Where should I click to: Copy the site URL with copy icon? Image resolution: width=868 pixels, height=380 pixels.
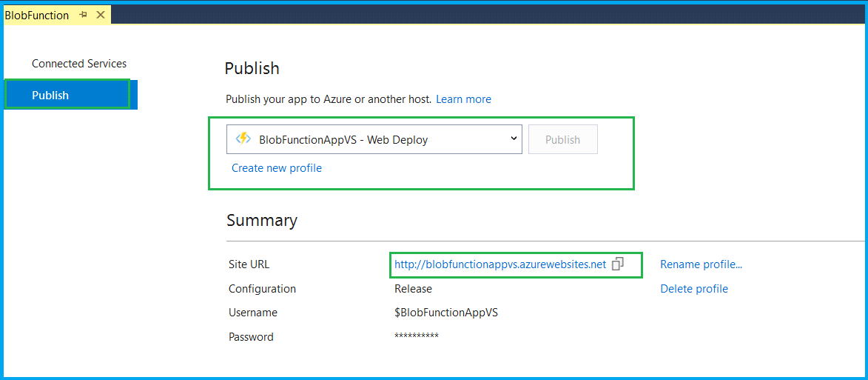coord(618,264)
